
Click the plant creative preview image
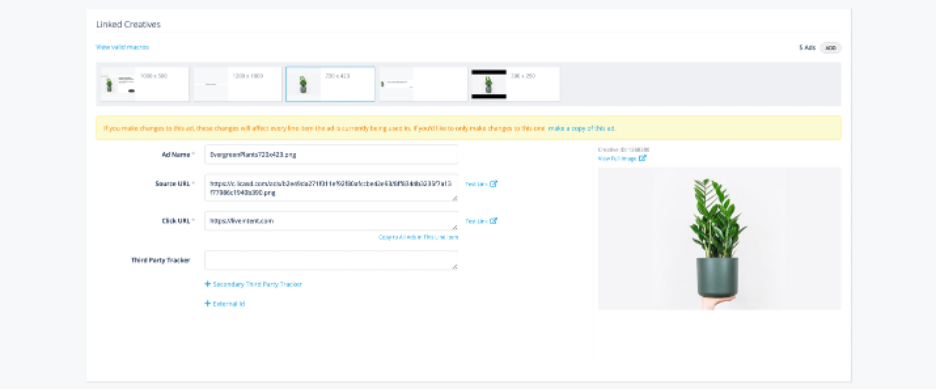pos(719,239)
